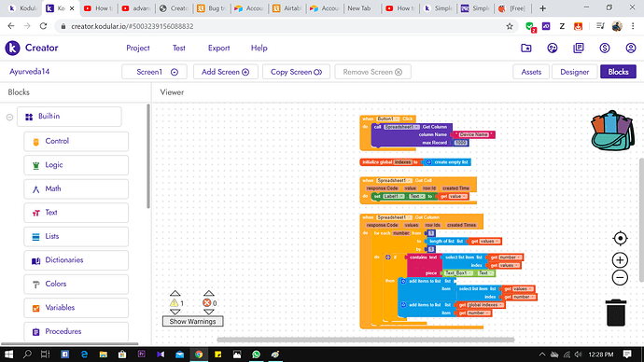
Task: Open the theme palette icon in header
Action: coord(553,48)
